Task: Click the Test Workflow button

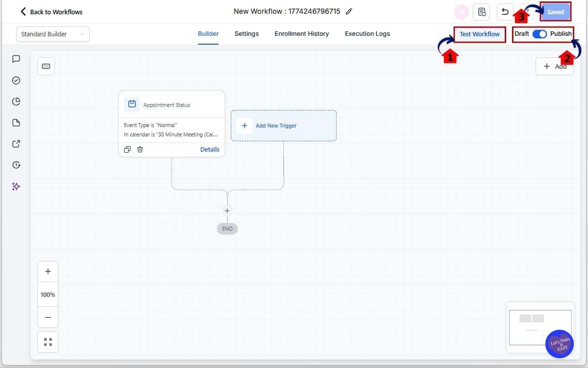Action: (479, 34)
